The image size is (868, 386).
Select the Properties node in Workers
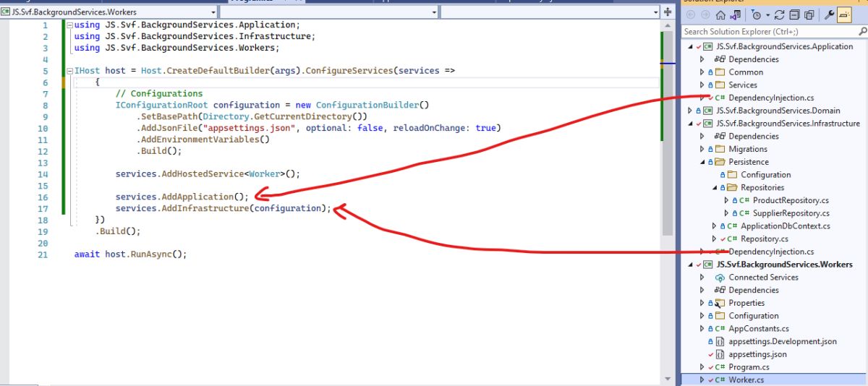point(746,304)
